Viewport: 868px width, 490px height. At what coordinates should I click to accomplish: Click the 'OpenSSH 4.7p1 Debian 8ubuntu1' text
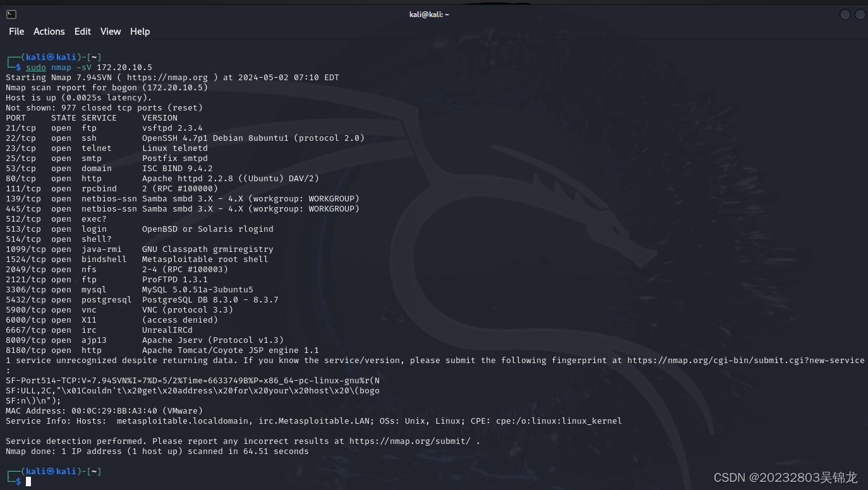(x=215, y=138)
